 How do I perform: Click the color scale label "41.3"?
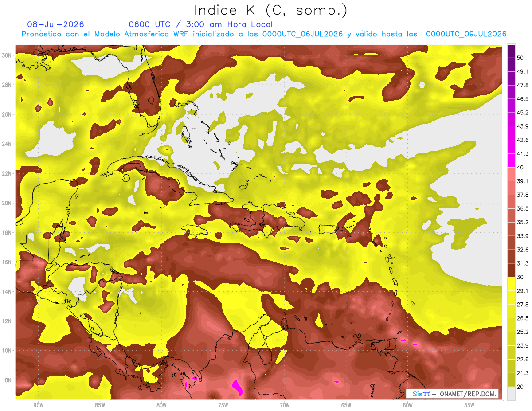pos(523,154)
